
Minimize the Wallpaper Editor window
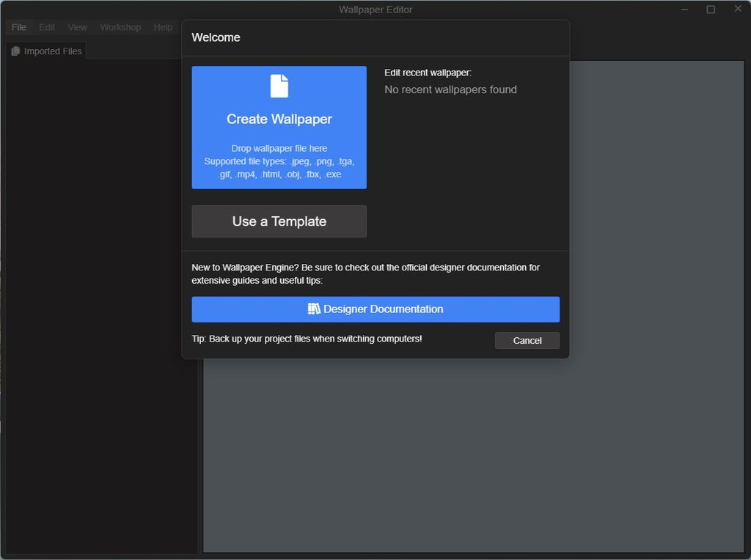[684, 8]
